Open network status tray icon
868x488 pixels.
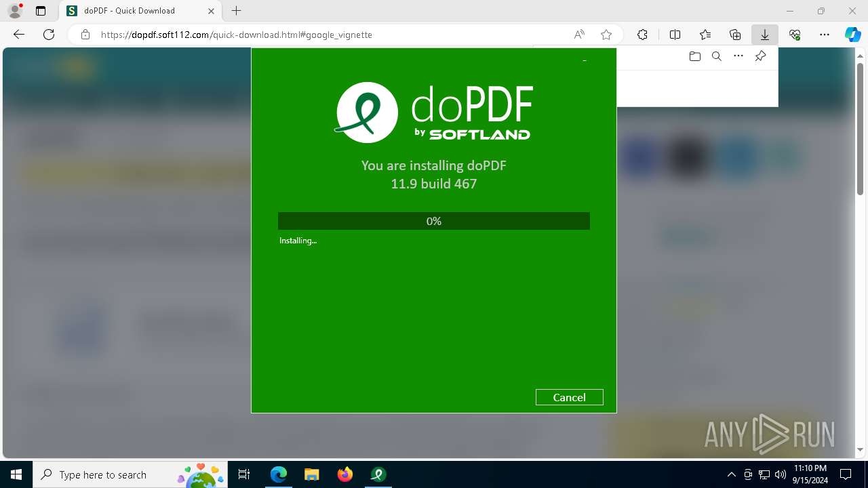(x=764, y=474)
